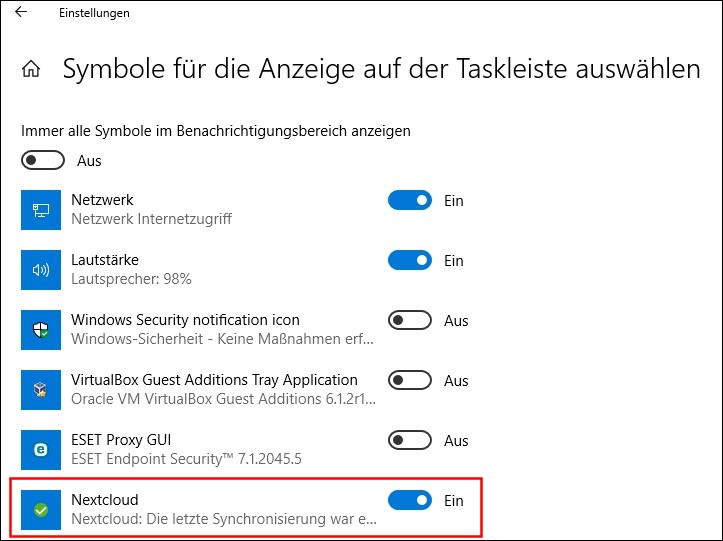Click the Einstellungen window title text

pos(94,13)
